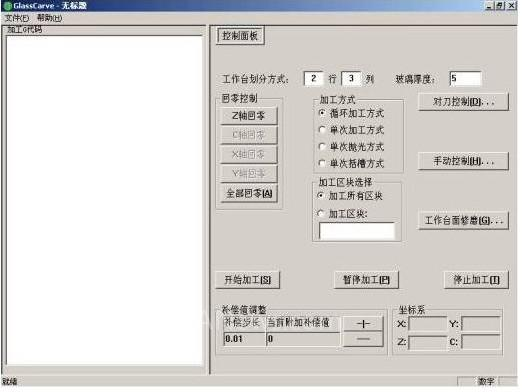Click the plus compensation button
The height and width of the screenshot is (392, 522).
[x=363, y=323]
